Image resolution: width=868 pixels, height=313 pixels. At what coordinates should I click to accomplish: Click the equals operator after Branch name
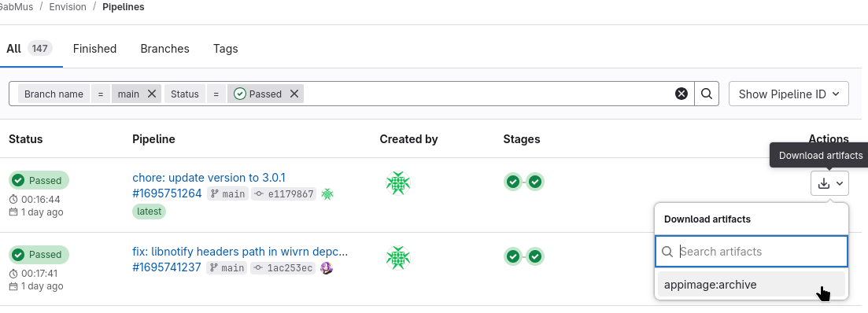click(x=100, y=94)
